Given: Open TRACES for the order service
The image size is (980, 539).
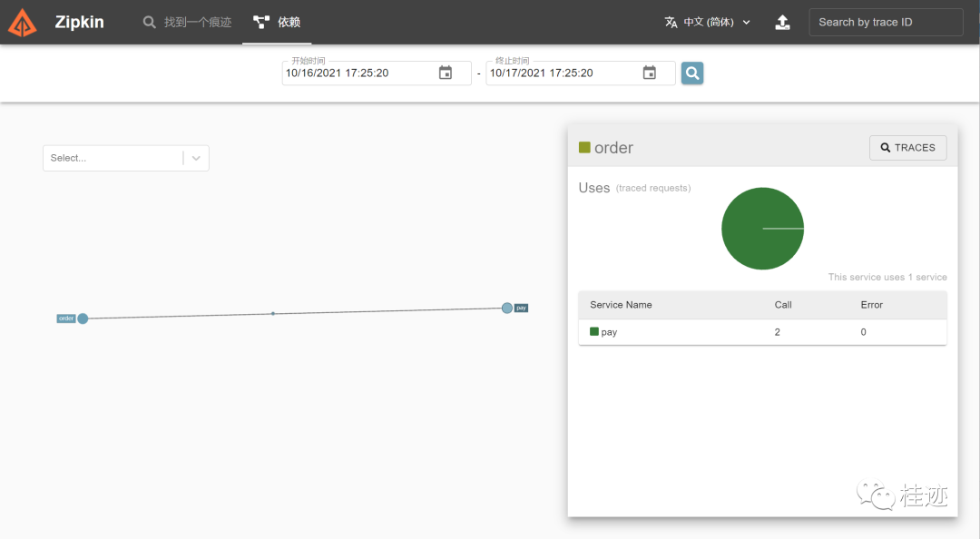Looking at the screenshot, I should click(x=907, y=148).
